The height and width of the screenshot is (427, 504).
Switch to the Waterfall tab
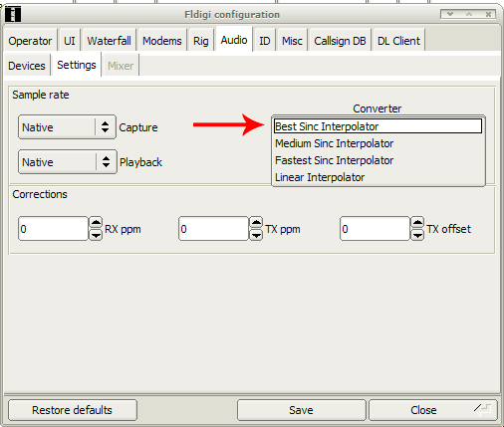(109, 41)
